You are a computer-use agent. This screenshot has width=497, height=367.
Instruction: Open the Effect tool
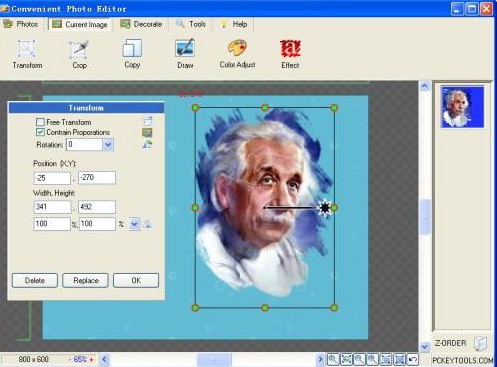[290, 54]
